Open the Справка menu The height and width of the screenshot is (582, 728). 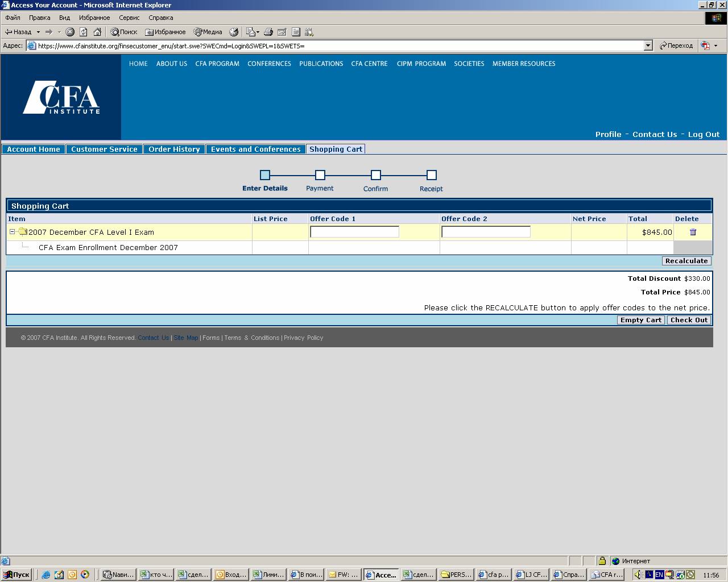coord(160,18)
